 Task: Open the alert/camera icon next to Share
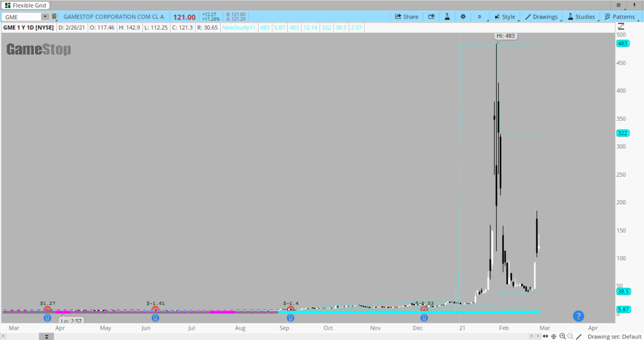(431, 17)
